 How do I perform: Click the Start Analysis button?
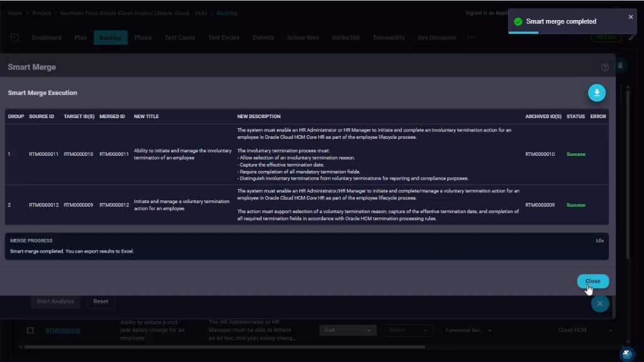(x=55, y=301)
